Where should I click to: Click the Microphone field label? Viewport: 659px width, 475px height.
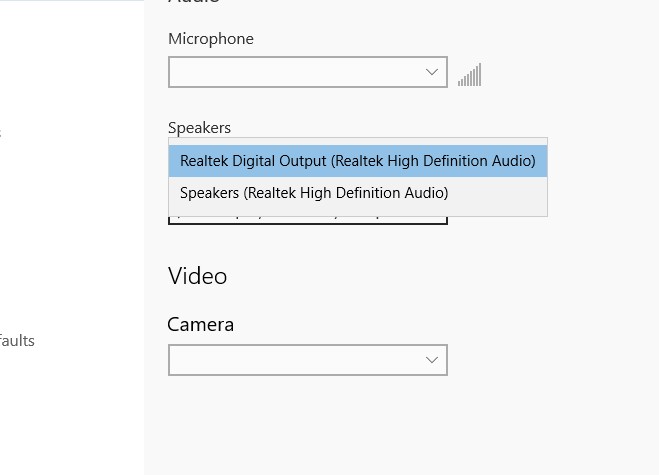pos(211,39)
